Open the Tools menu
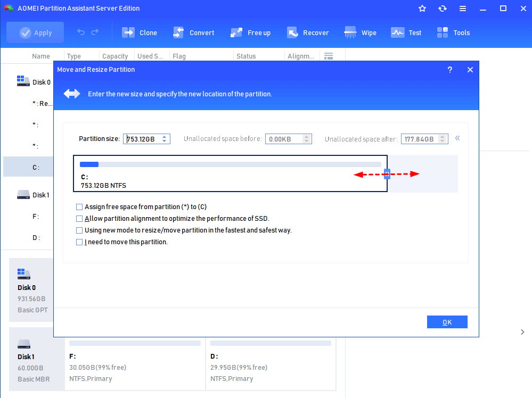Screen dimensions: 532x398 click(x=453, y=32)
